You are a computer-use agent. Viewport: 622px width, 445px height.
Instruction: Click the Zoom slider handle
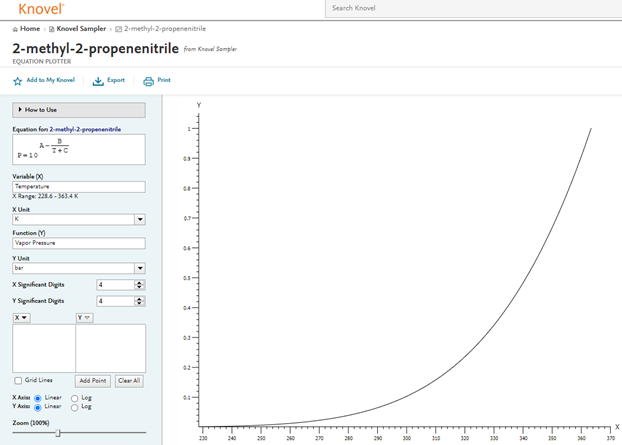click(x=58, y=433)
